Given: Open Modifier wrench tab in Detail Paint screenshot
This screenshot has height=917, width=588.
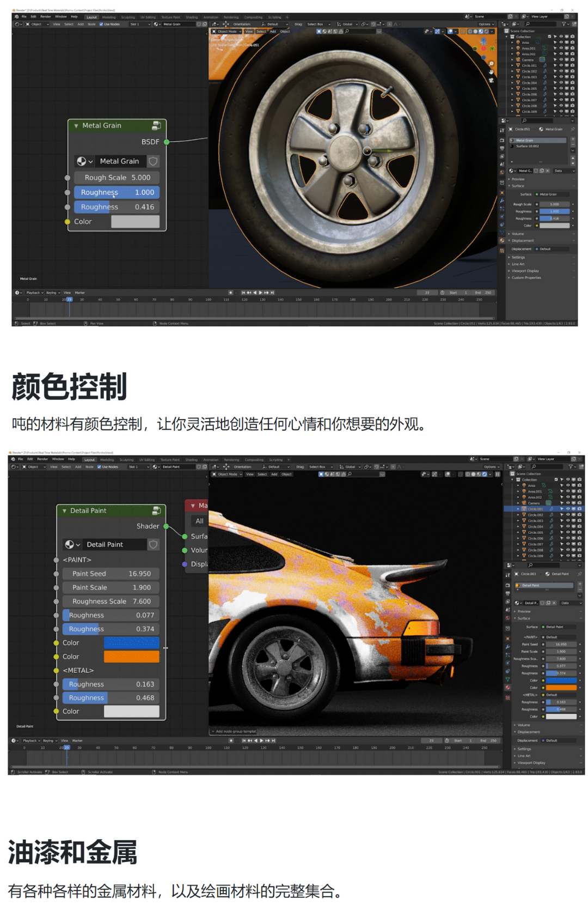Looking at the screenshot, I should pyautogui.click(x=507, y=647).
